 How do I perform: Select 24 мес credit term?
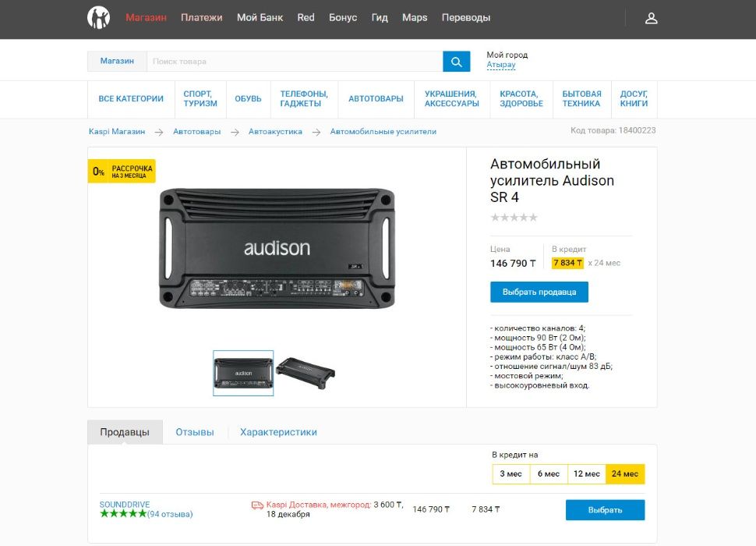tap(625, 474)
